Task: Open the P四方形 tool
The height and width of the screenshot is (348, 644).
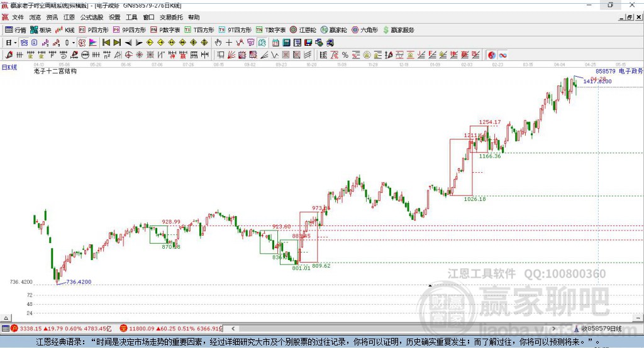Action: coord(94,30)
